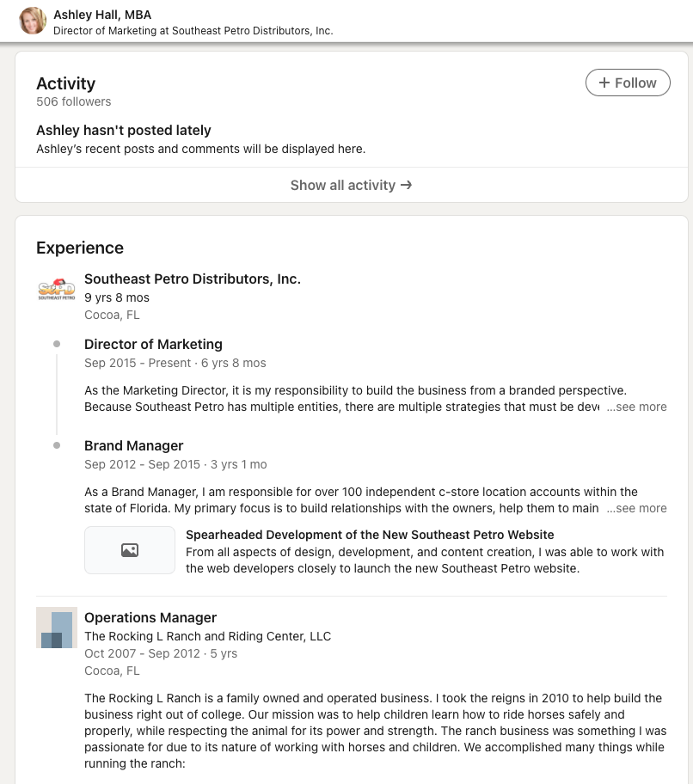View the 506 followers count
The image size is (693, 784).
(x=73, y=101)
